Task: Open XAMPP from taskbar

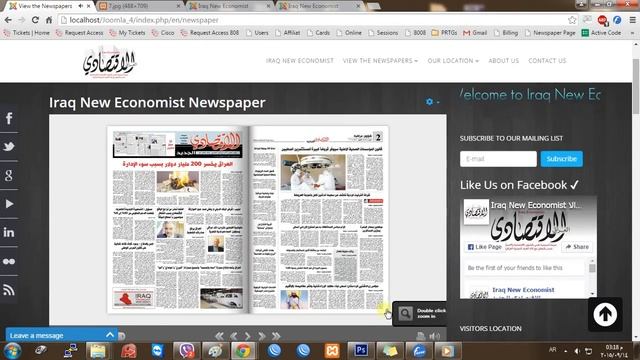Action: pos(332,350)
